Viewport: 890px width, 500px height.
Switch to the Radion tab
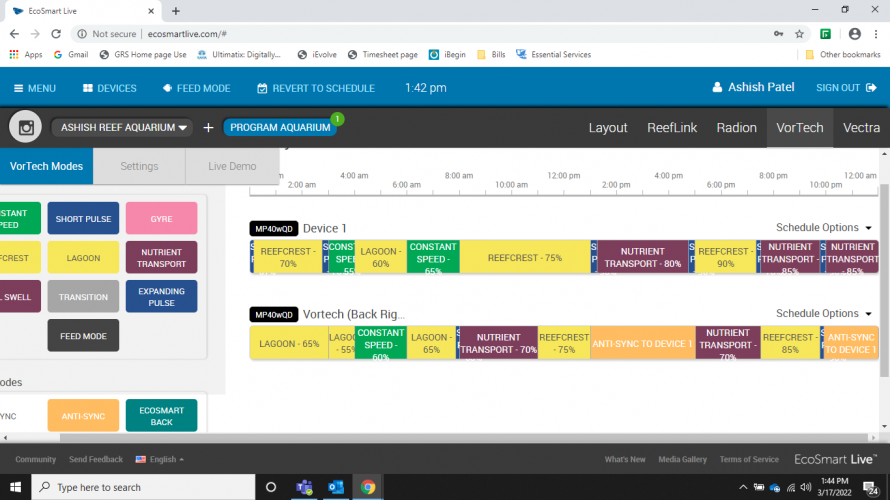[x=736, y=128]
